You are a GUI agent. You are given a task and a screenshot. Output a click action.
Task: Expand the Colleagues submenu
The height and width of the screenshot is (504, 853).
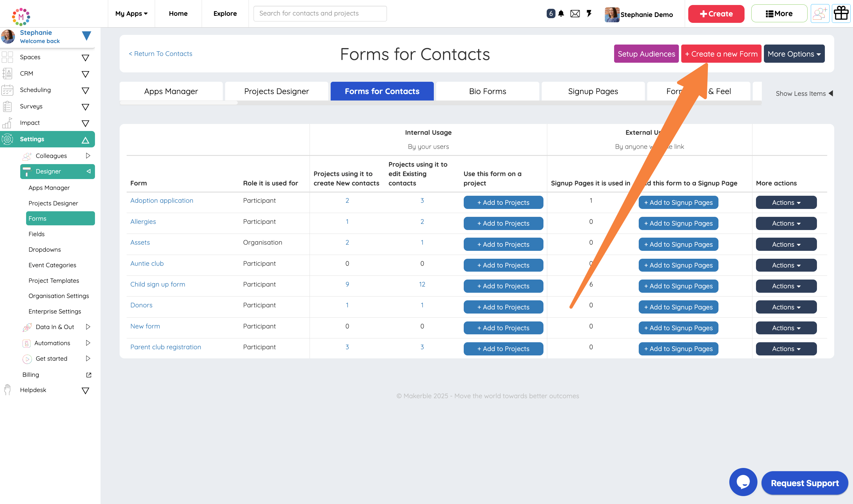click(x=88, y=156)
